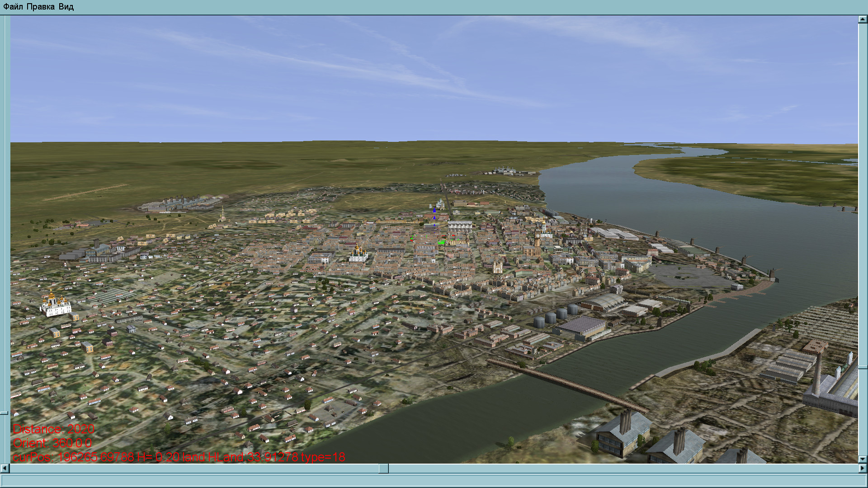Click the horizontal scrollbar left arrow

click(x=5, y=469)
